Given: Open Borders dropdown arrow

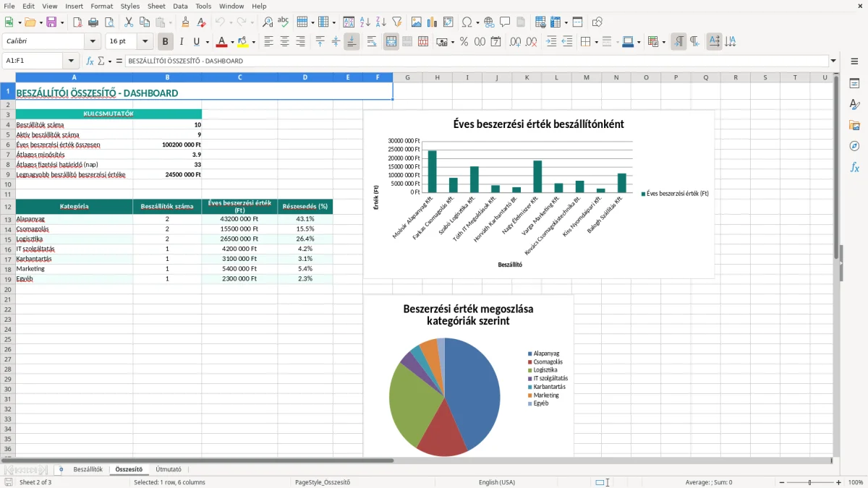Looking at the screenshot, I should (597, 42).
